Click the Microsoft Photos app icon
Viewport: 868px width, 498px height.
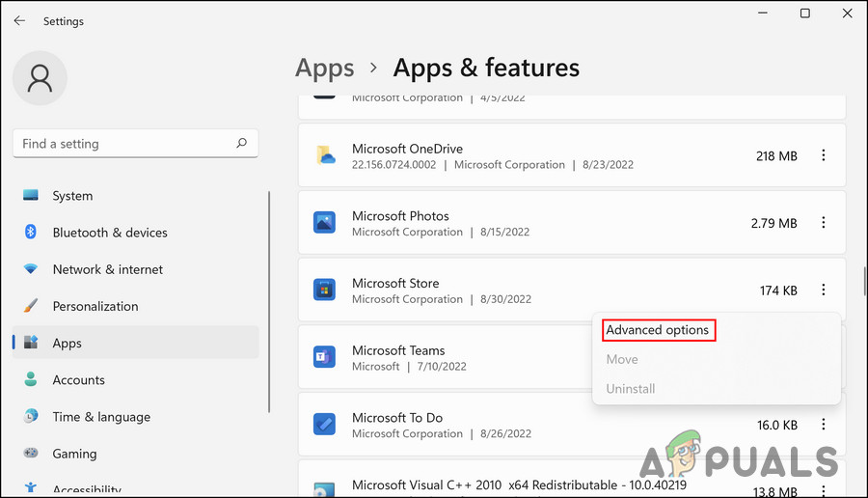point(324,222)
